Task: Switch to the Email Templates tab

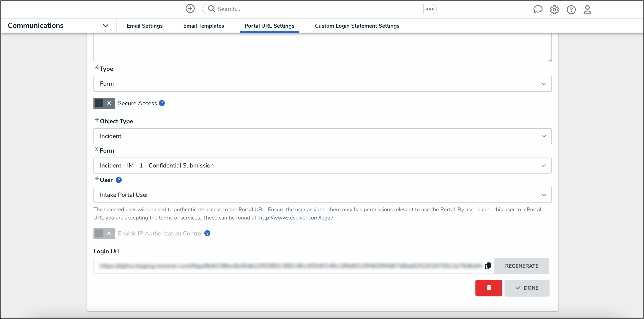Action: tap(203, 26)
